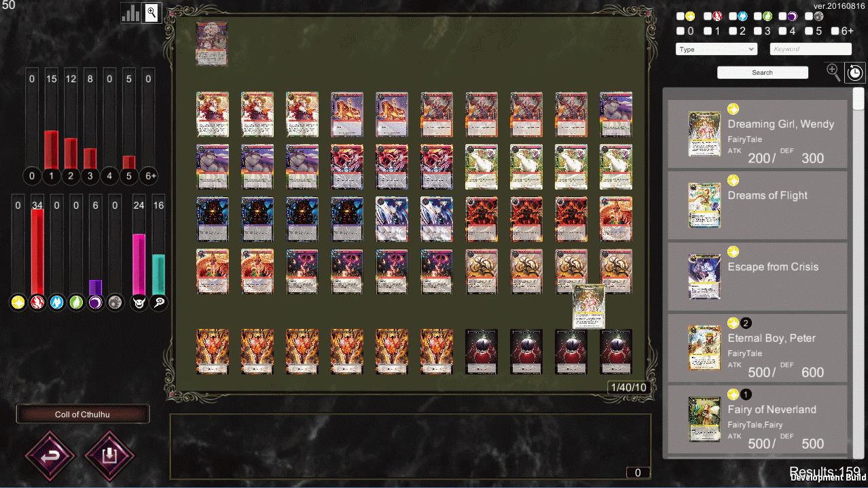Click the Keyword input field
Image resolution: width=868 pixels, height=488 pixels.
pos(810,49)
